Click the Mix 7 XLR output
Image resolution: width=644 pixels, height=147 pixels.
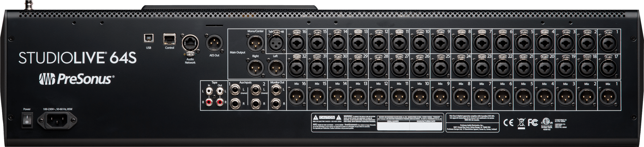(482, 97)
